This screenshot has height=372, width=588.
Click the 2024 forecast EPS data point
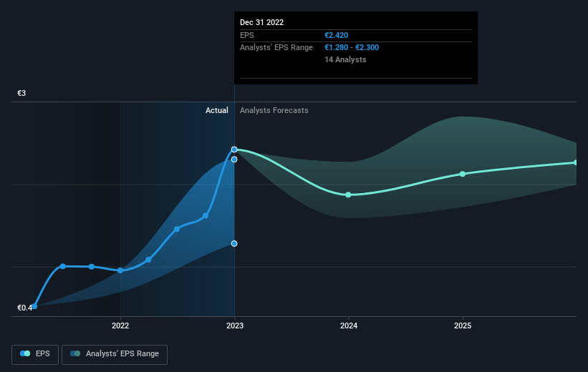(348, 195)
